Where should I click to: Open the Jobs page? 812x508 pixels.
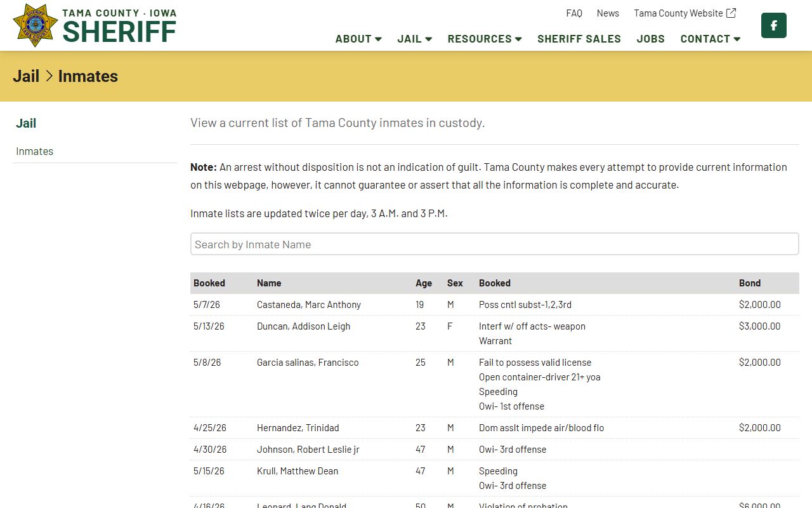pos(651,39)
